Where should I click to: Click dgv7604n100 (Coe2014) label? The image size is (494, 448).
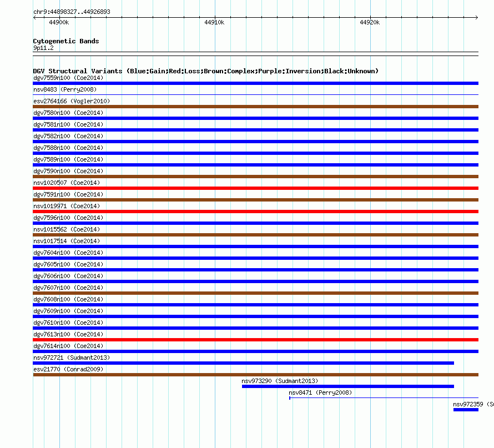(x=68, y=253)
